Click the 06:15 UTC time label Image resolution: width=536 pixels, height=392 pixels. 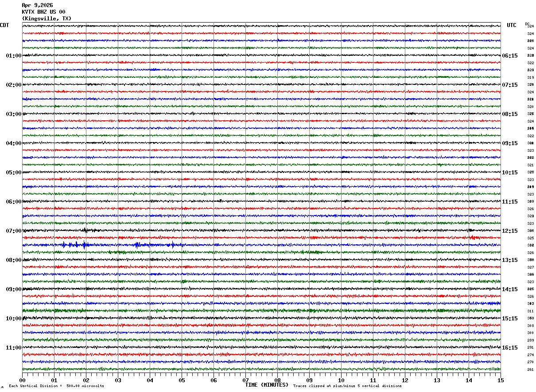tap(510, 56)
